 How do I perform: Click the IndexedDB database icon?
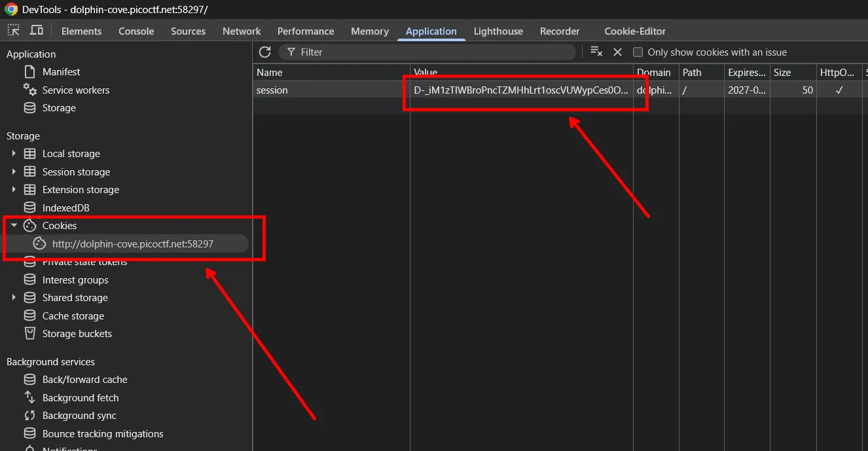tap(29, 207)
